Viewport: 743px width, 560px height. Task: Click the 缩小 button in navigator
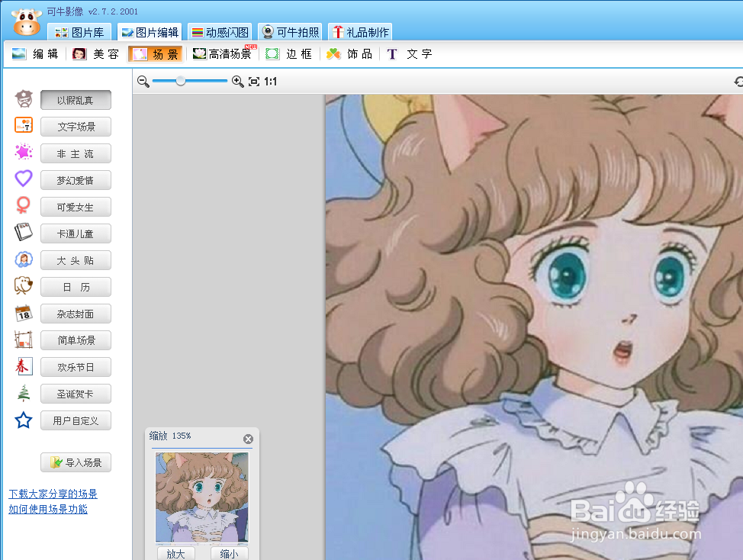pos(229,553)
